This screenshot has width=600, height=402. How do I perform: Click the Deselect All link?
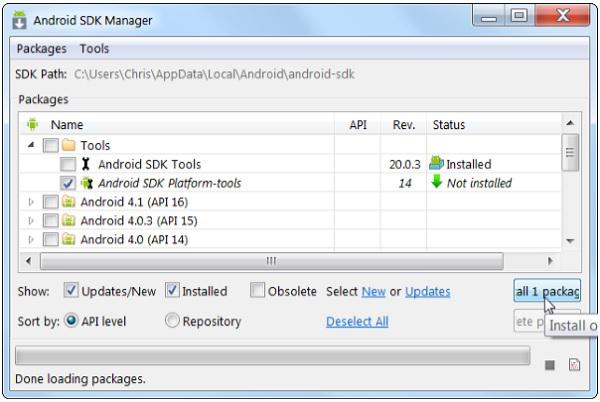tap(357, 321)
